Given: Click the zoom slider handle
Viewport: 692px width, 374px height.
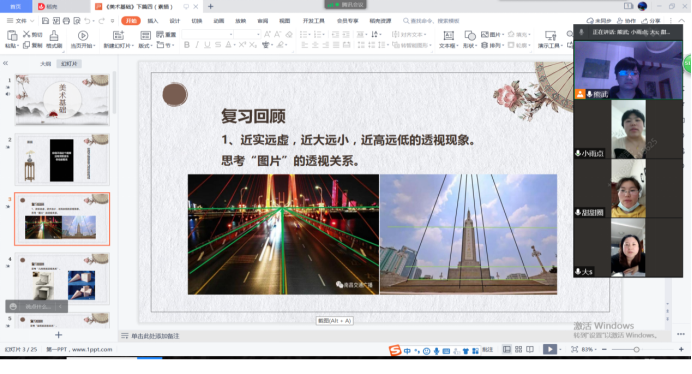Looking at the screenshot, I should tap(636, 349).
